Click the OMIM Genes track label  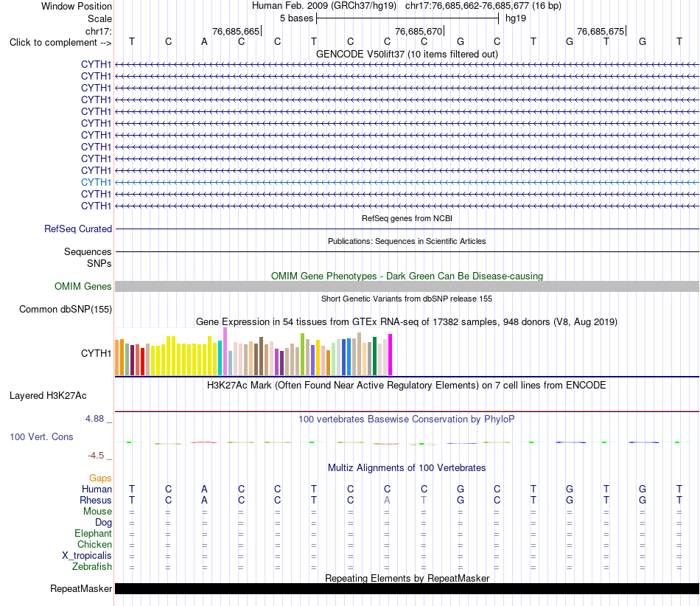83,286
